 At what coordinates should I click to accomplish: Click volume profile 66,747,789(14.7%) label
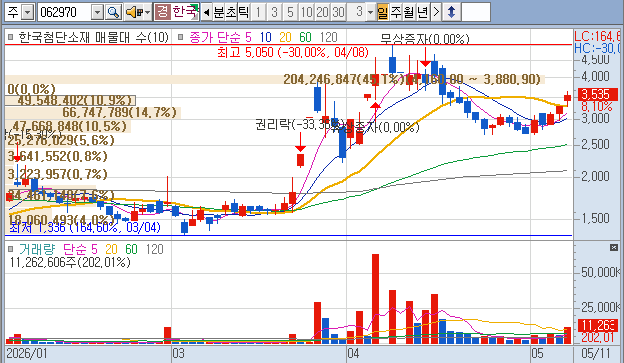119,112
